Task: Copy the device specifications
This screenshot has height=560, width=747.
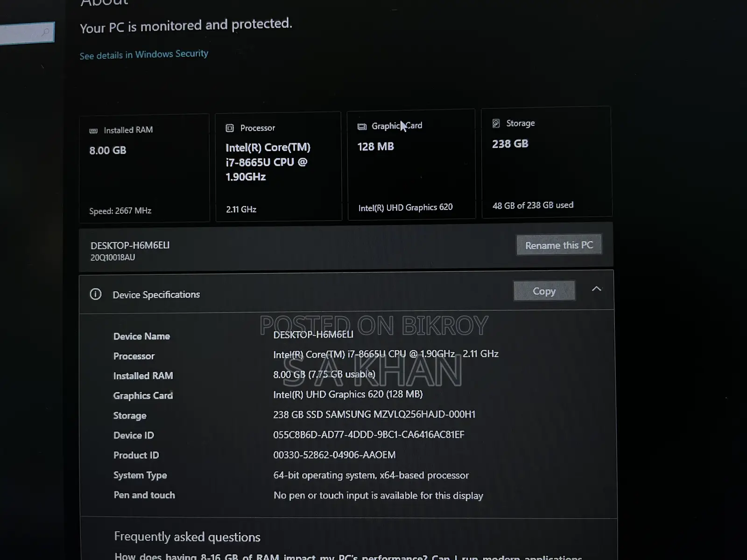Action: [x=544, y=291]
